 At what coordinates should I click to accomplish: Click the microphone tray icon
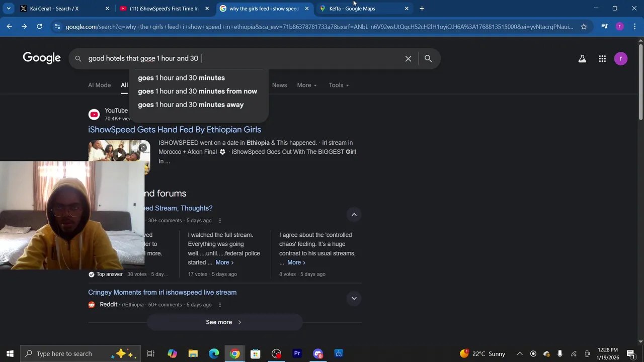(x=559, y=353)
